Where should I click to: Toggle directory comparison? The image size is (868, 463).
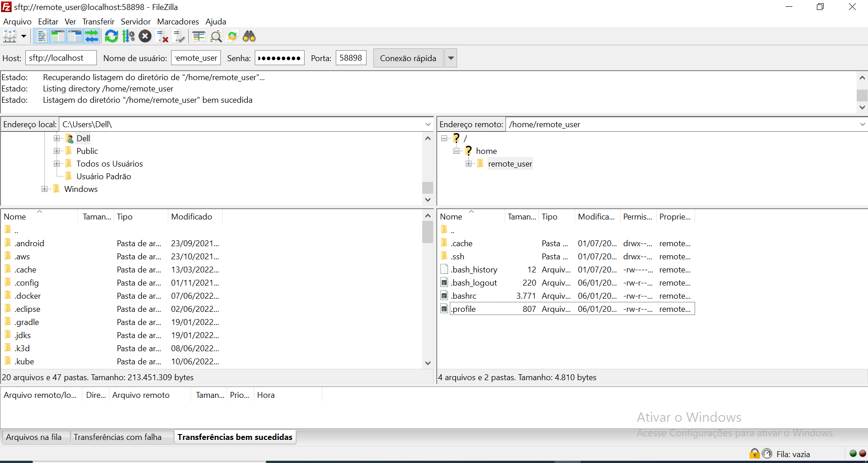[x=216, y=36]
